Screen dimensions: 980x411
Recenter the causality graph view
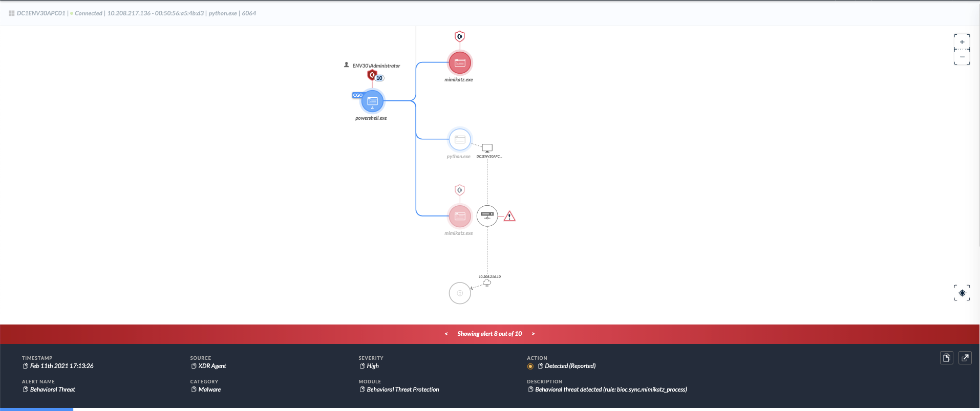point(962,293)
